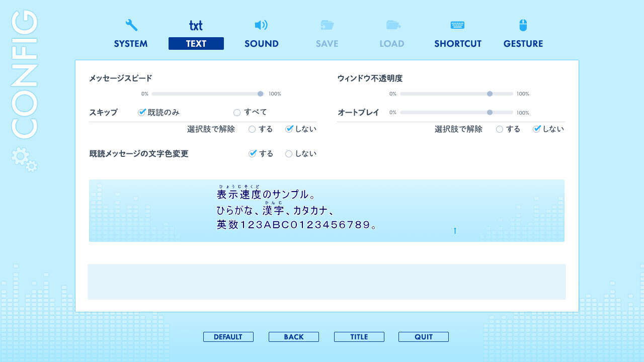
Task: Open the SYSTEM settings via the wrench icon
Action: [130, 24]
